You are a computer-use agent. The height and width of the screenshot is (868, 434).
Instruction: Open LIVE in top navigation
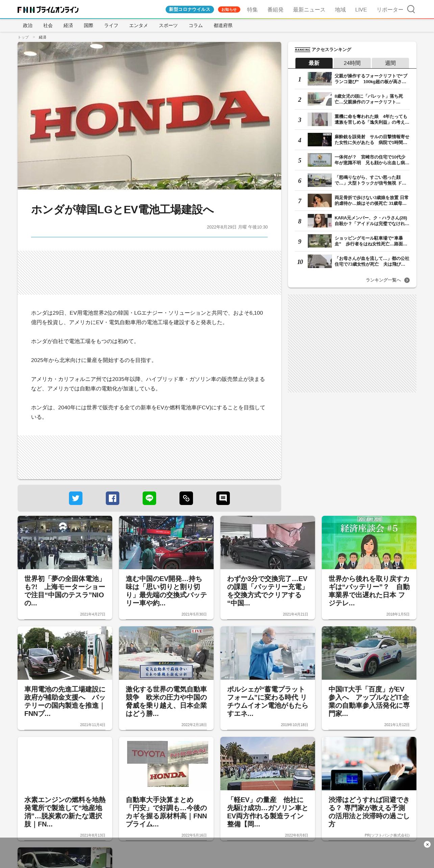pyautogui.click(x=361, y=10)
